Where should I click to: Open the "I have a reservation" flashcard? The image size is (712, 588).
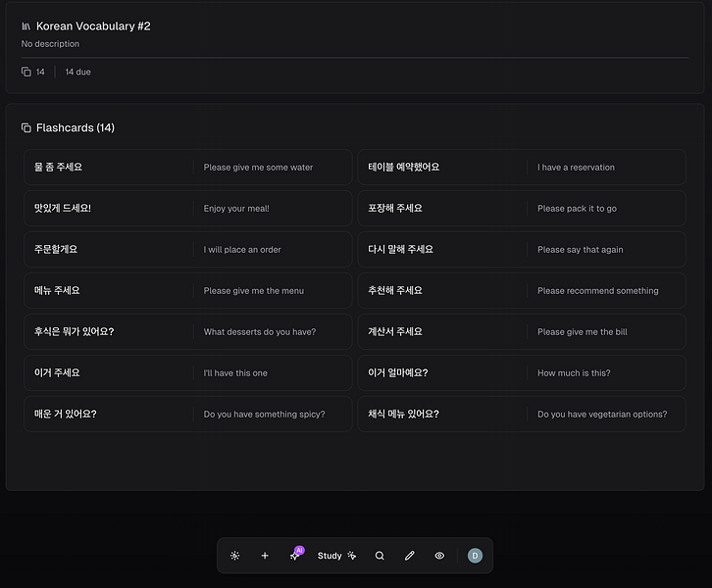point(521,168)
